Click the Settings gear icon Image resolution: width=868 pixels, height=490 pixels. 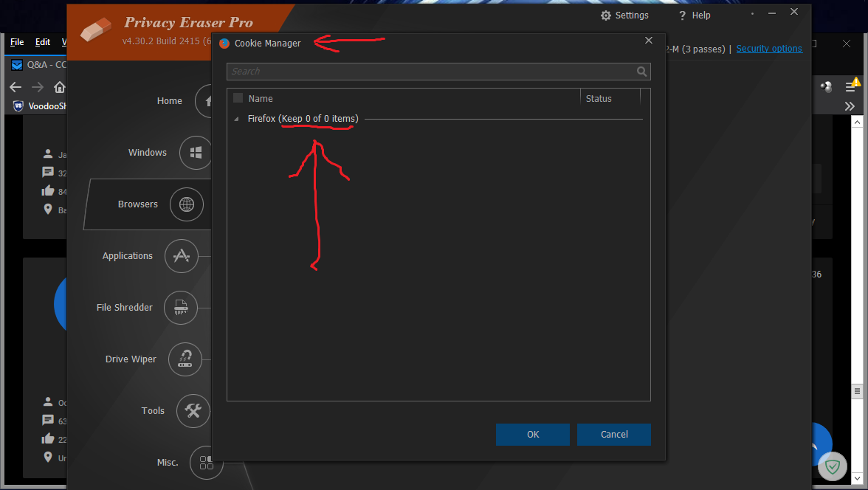tap(605, 15)
